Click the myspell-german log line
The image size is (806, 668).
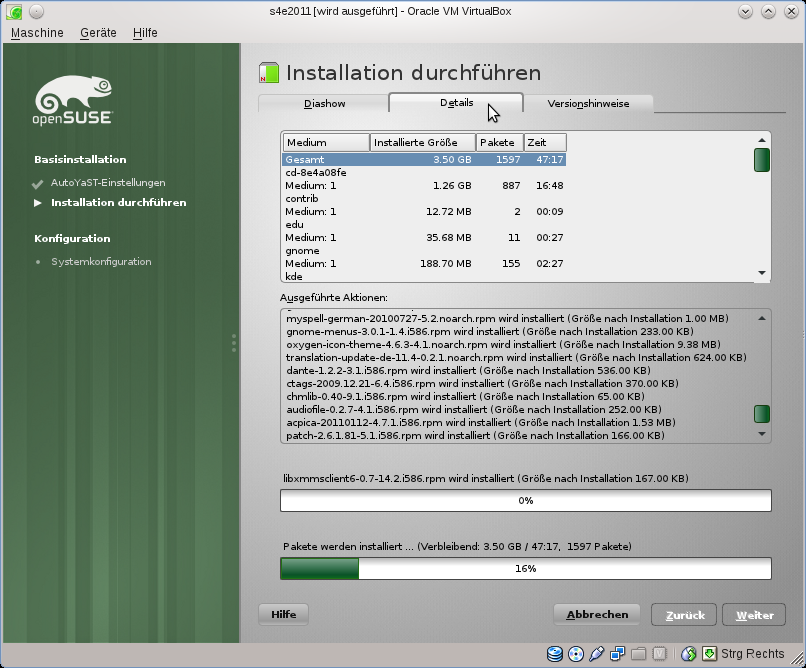click(507, 319)
